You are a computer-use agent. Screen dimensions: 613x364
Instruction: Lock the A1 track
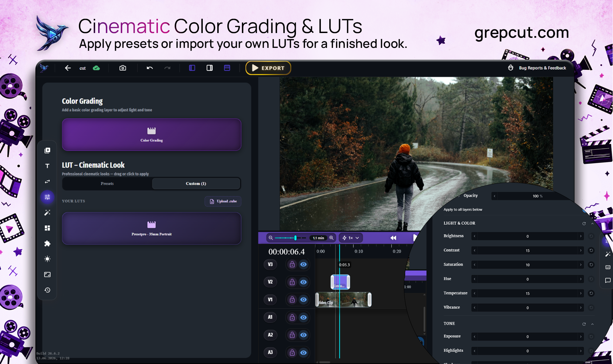(292, 317)
